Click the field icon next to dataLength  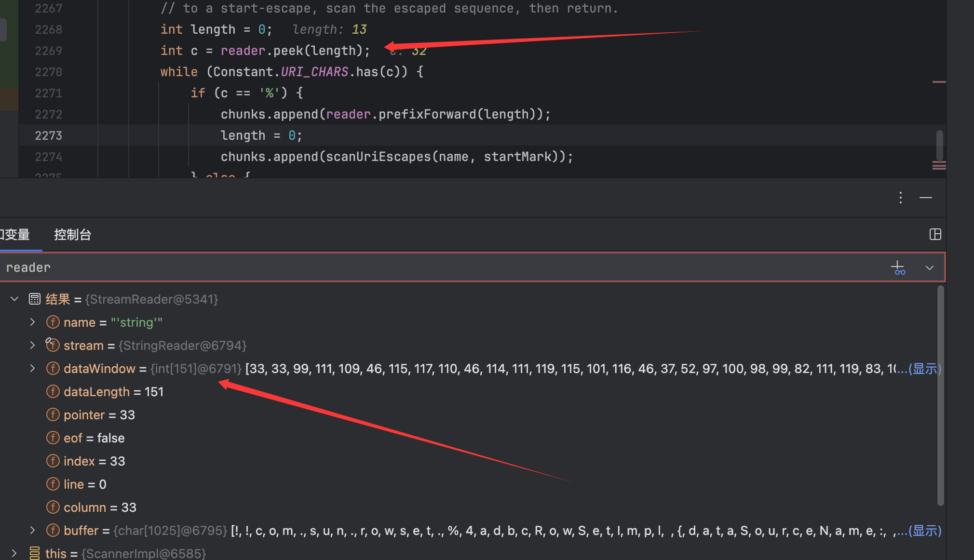pyautogui.click(x=53, y=392)
